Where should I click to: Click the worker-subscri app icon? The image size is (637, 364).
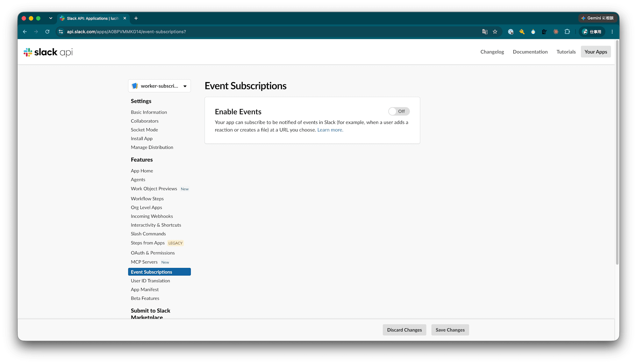click(x=135, y=86)
